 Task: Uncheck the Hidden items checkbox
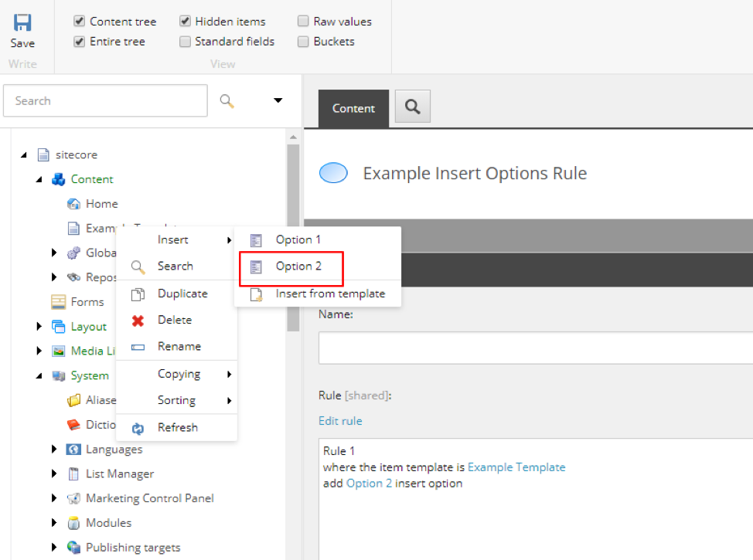point(184,21)
